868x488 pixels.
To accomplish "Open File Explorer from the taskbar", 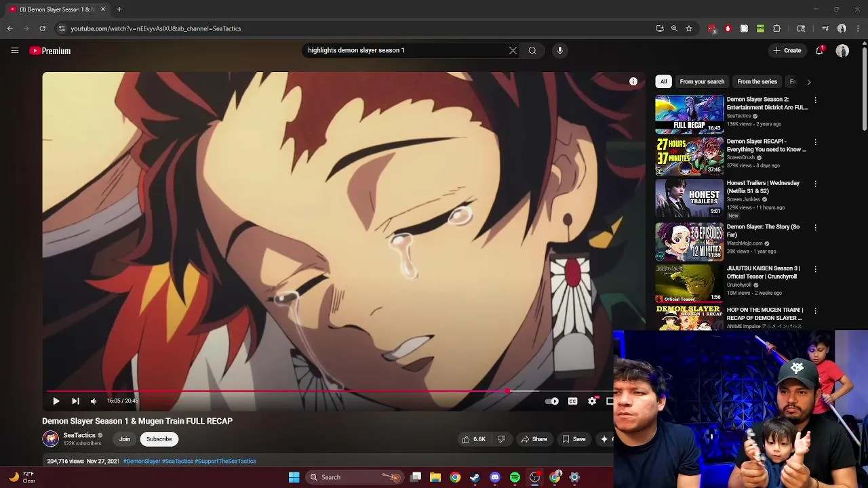I will 435,477.
